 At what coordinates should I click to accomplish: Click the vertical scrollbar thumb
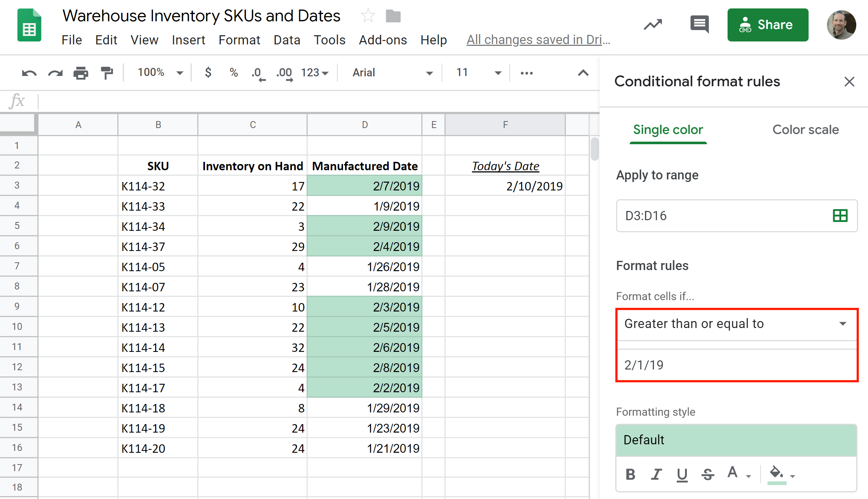pyautogui.click(x=594, y=149)
